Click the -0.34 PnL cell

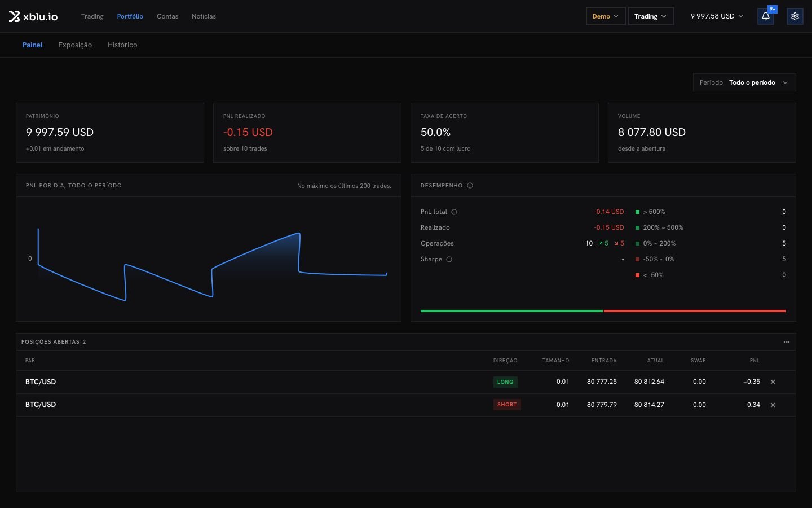(752, 405)
